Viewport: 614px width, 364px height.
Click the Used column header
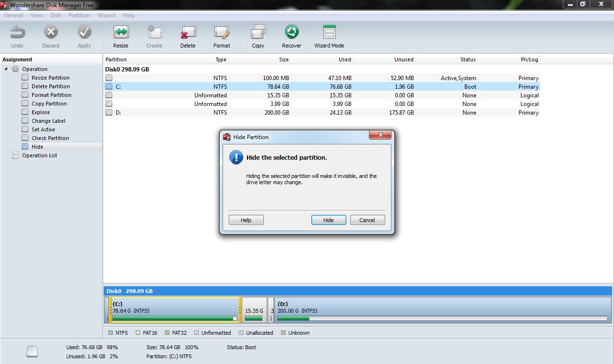(322, 59)
